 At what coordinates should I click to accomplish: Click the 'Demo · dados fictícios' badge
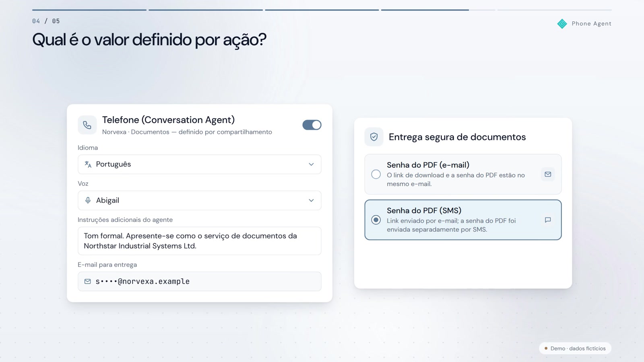point(575,348)
